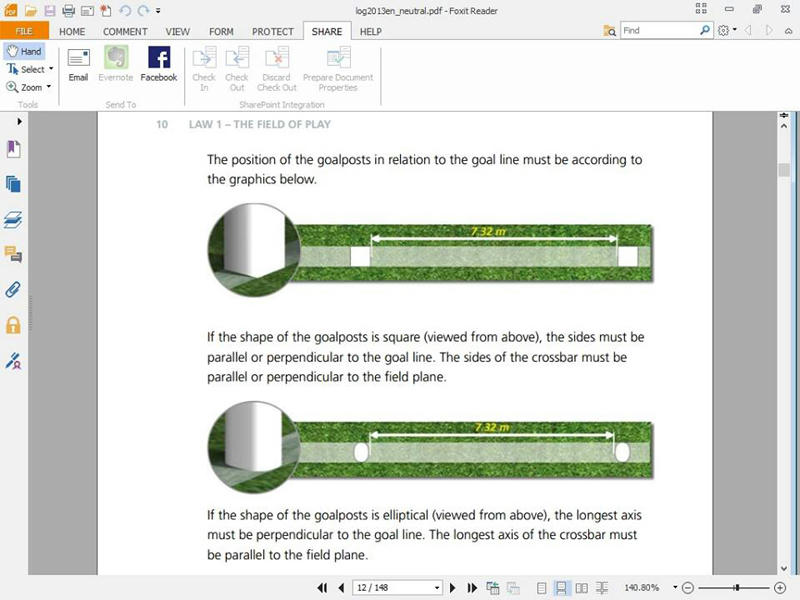Click the next view icon in status bar
This screenshot has width=800, height=600.
pyautogui.click(x=513, y=588)
